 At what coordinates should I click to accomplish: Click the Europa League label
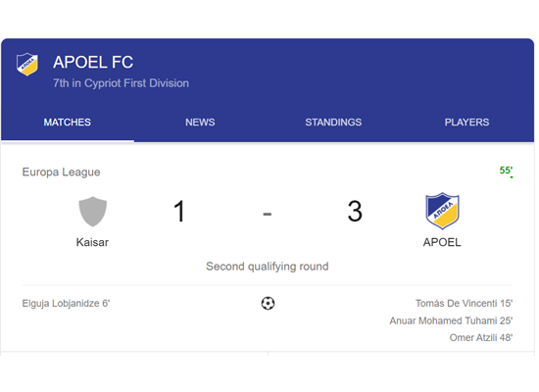point(61,171)
